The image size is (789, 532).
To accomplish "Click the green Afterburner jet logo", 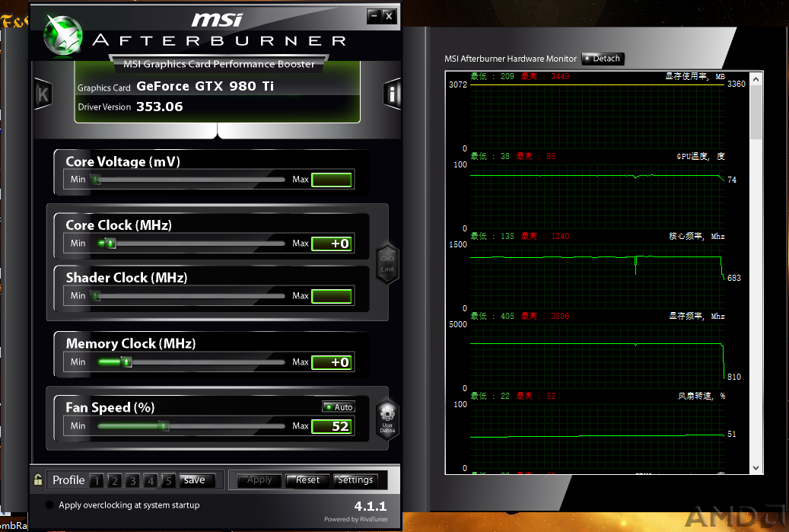I will click(x=63, y=34).
